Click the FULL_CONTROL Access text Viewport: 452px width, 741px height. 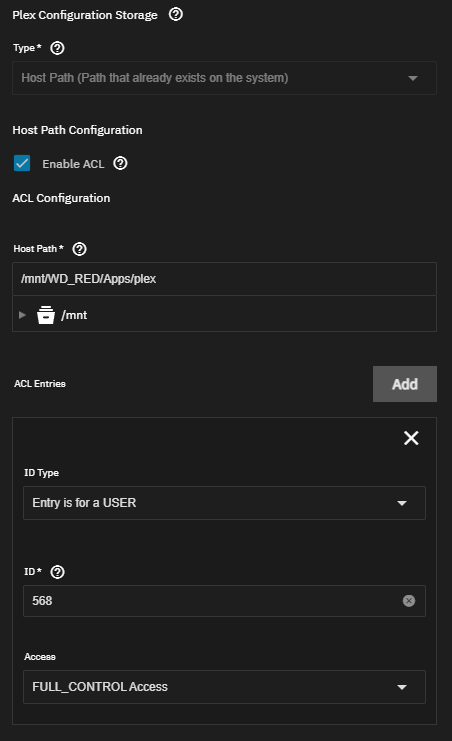(100, 687)
